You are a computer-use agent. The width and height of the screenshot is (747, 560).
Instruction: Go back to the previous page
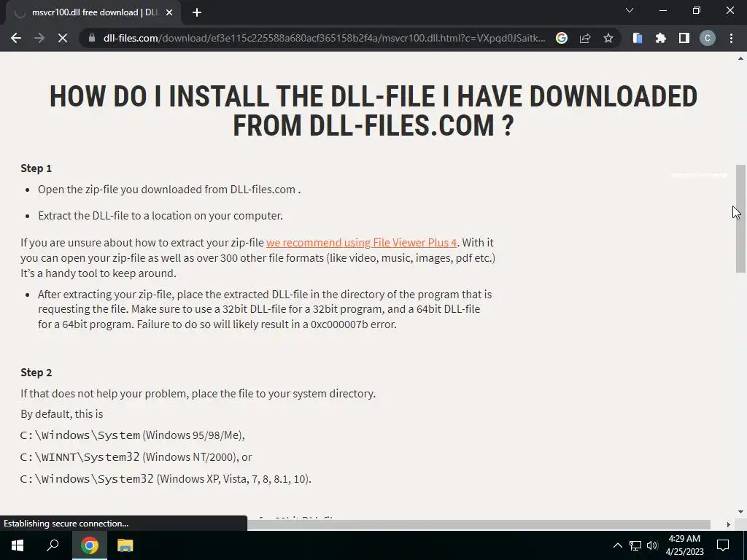point(16,38)
